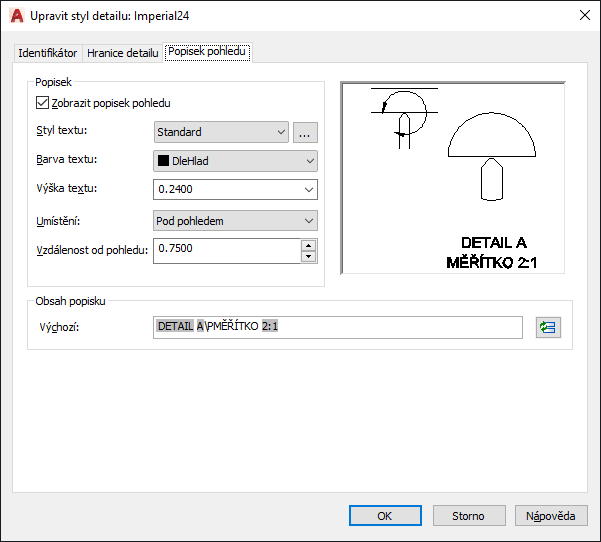Switch to the Hranice detailu tab
This screenshot has width=601, height=542.
[123, 53]
